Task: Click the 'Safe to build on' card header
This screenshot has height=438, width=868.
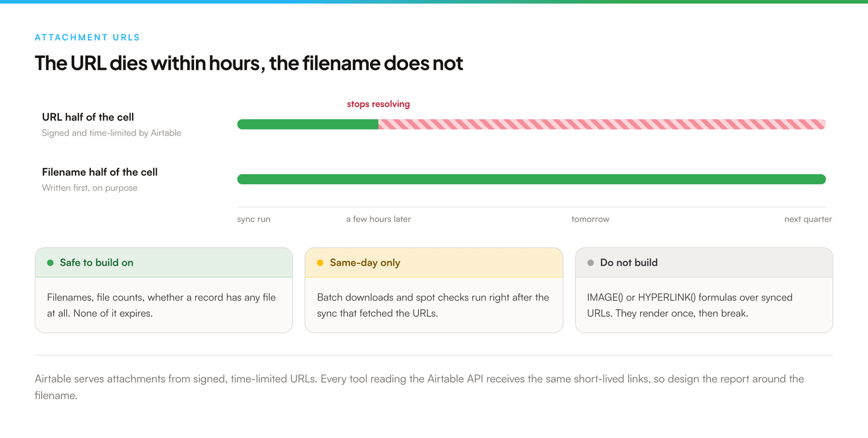Action: coord(164,263)
